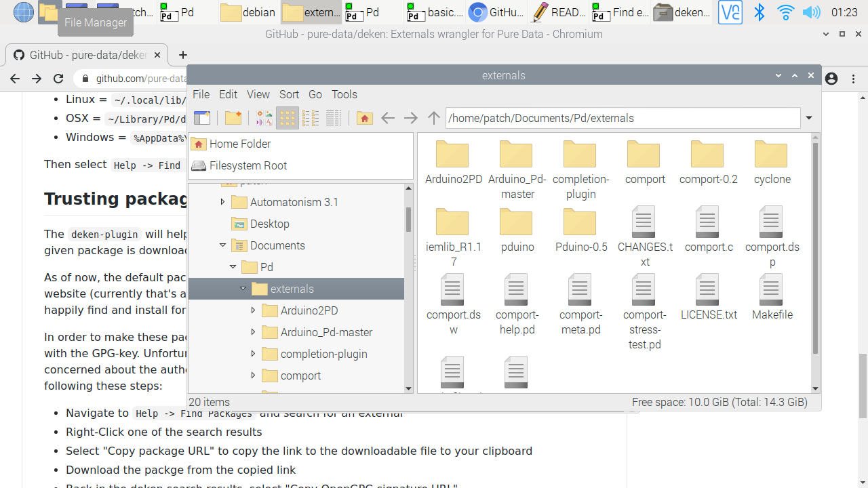The image size is (868, 488).
Task: Expand the Arduino_Pd-master tree folder
Action: (x=253, y=332)
